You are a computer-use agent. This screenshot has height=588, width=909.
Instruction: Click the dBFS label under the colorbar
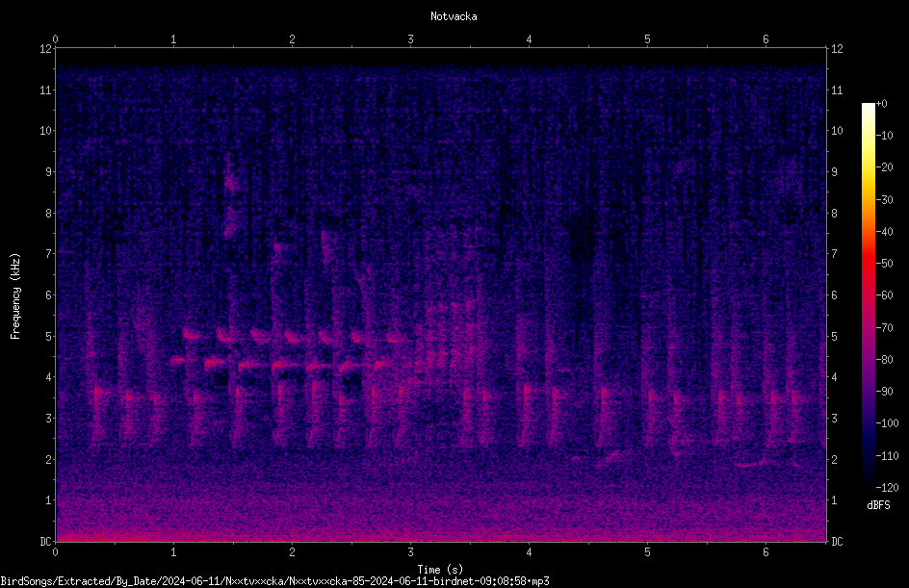pos(878,505)
